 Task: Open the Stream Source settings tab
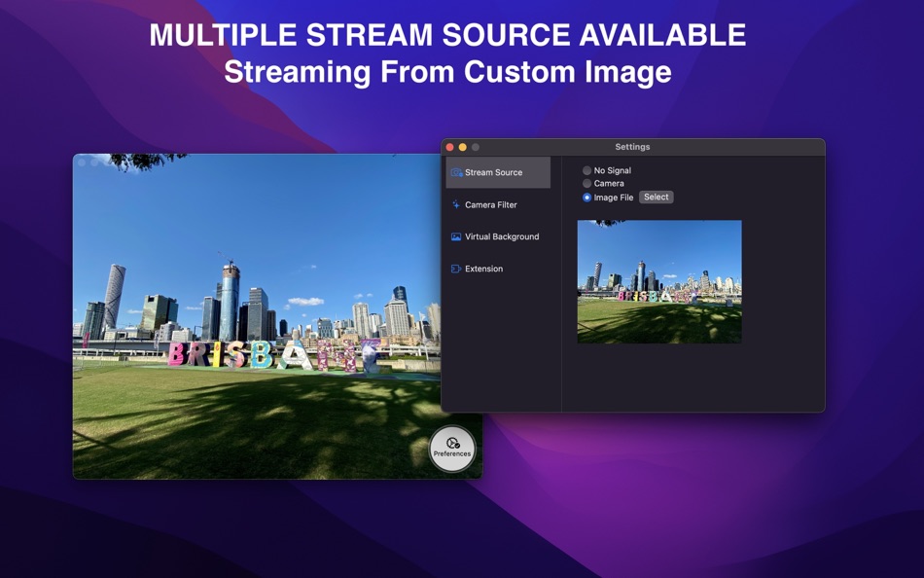(x=498, y=172)
